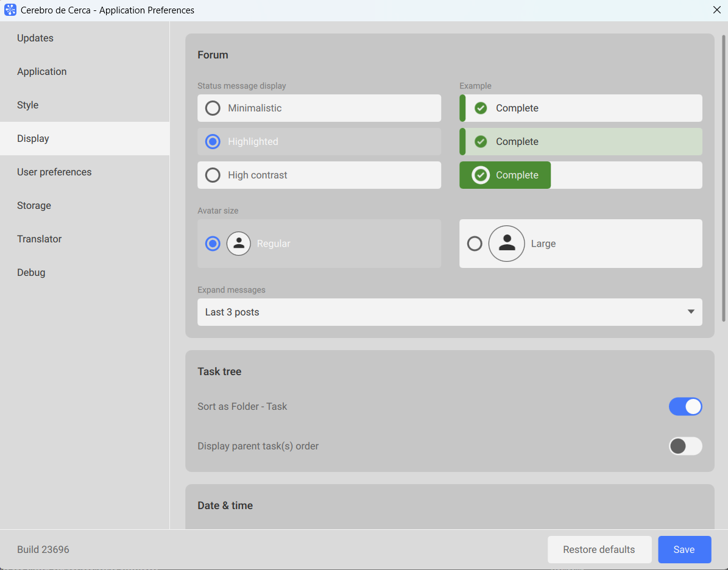728x570 pixels.
Task: Open the Updates preferences section
Action: 35,38
